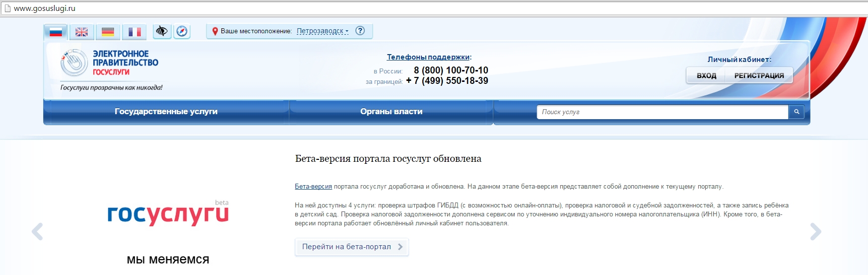Click the question mark help icon

tap(360, 31)
